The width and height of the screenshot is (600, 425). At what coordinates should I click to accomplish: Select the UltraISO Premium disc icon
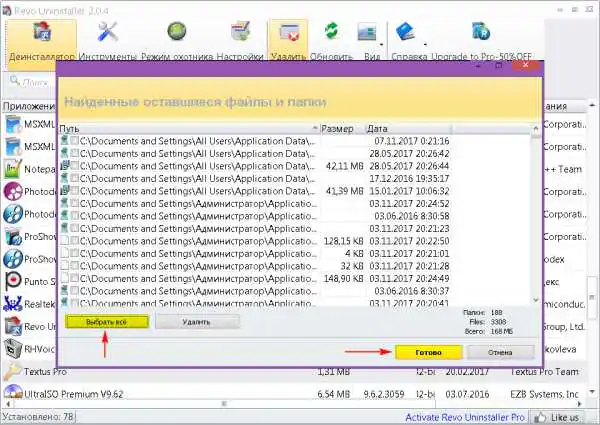(x=13, y=392)
